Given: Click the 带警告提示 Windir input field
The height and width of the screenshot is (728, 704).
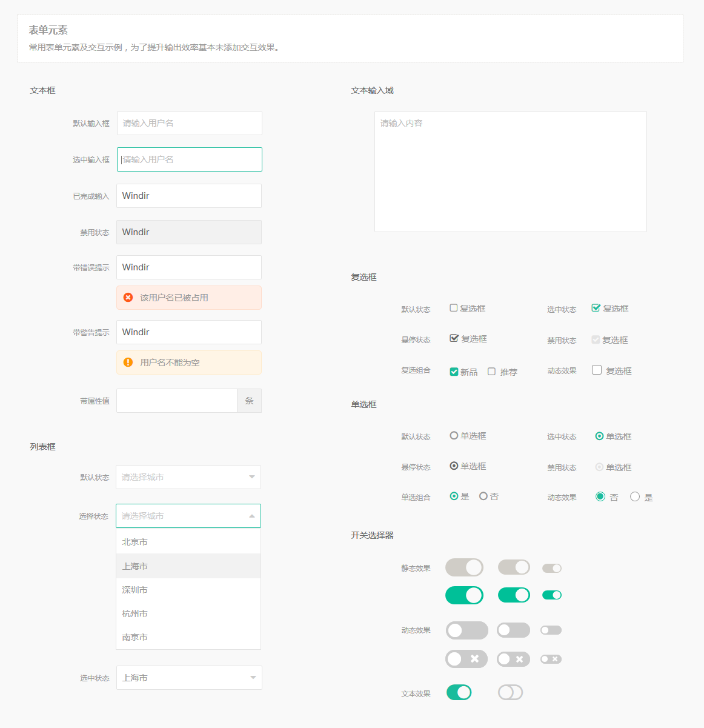Looking at the screenshot, I should [189, 332].
